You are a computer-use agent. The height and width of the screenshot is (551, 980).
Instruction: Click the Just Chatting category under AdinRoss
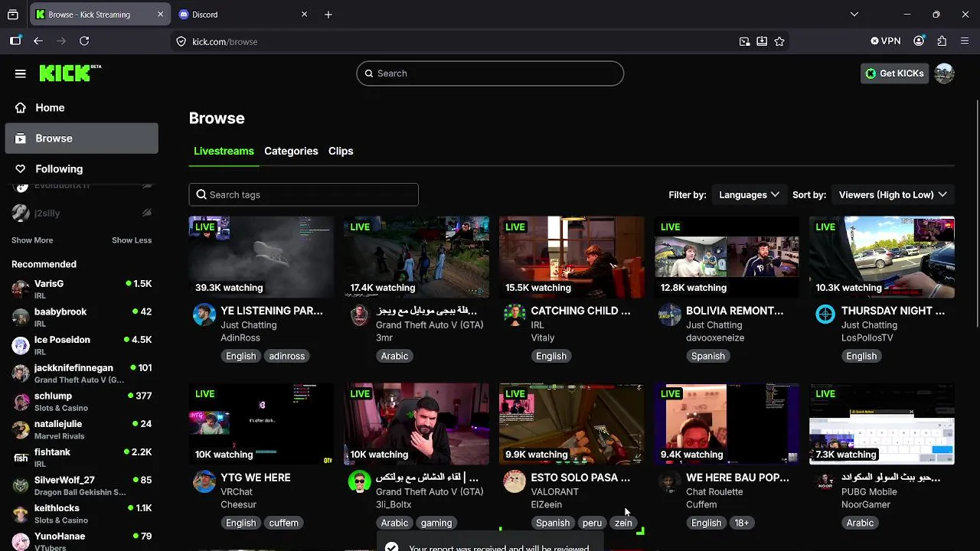pyautogui.click(x=249, y=325)
